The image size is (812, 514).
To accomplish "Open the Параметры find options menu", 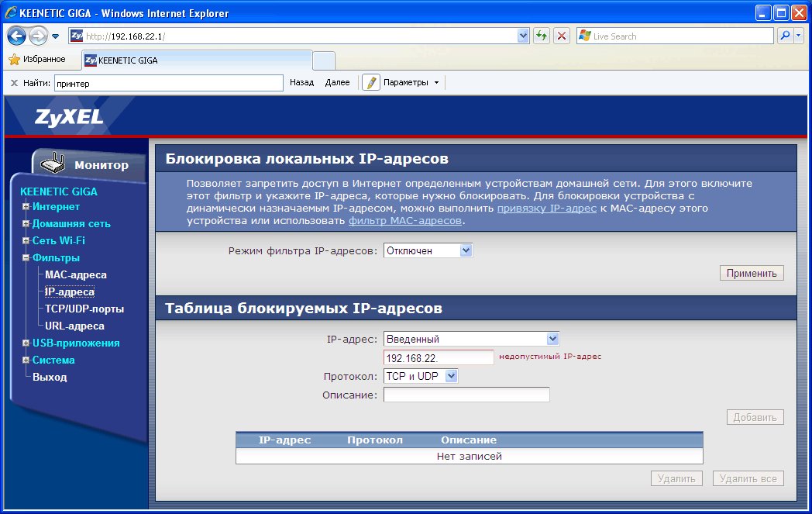I will pos(411,82).
